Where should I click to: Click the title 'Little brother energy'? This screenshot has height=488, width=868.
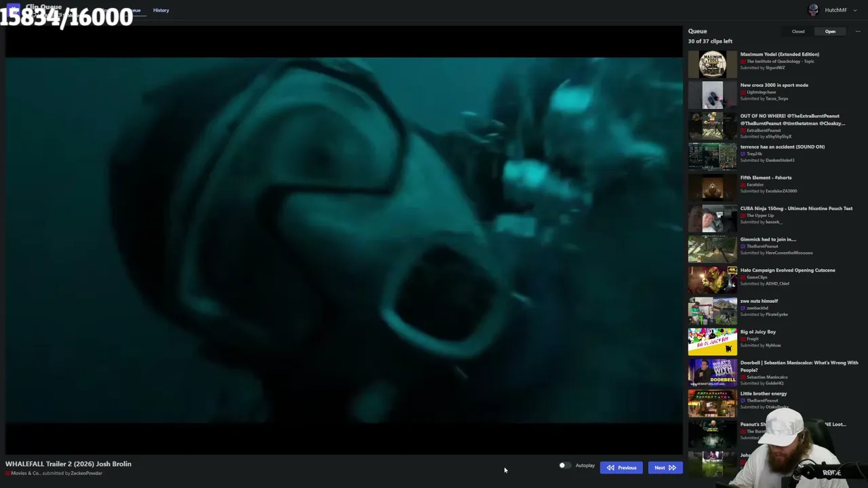coord(764,394)
